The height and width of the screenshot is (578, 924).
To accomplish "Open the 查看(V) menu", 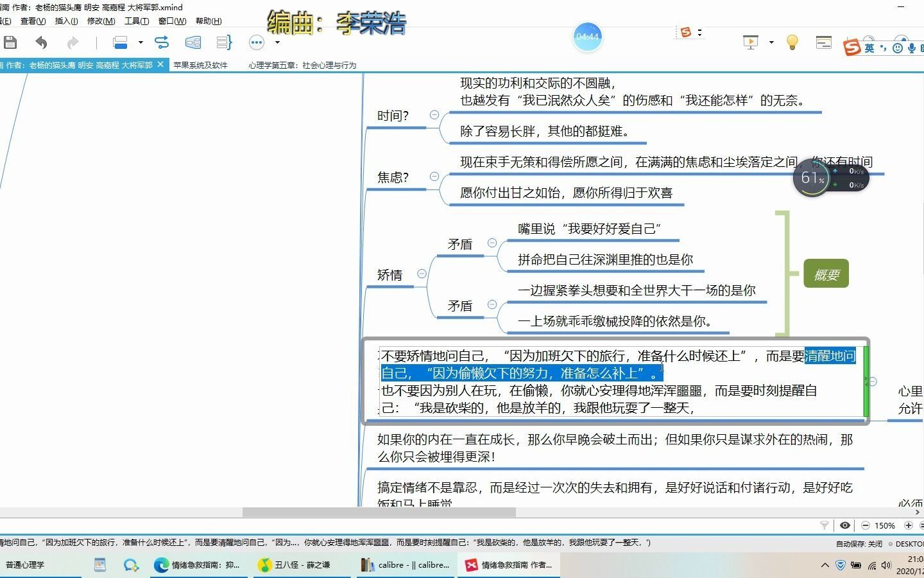I will tap(33, 21).
